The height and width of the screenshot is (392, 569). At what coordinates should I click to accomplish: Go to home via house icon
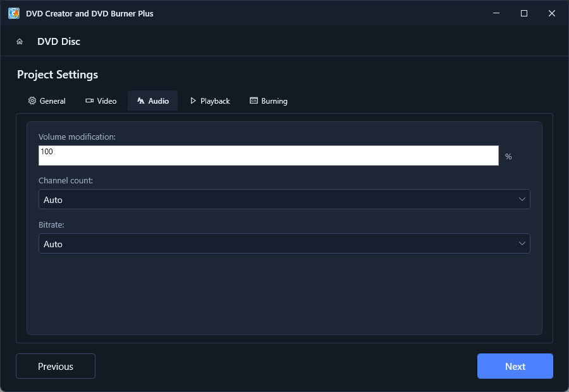click(20, 41)
